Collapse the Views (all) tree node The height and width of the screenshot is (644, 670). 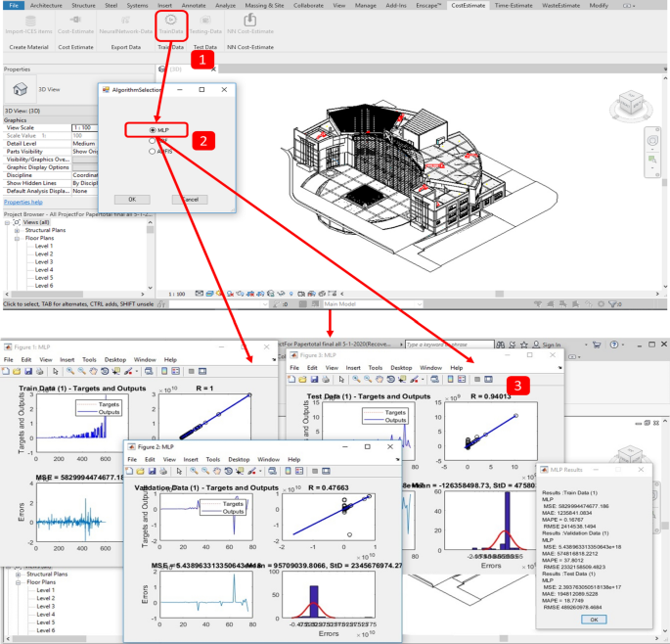click(x=7, y=222)
